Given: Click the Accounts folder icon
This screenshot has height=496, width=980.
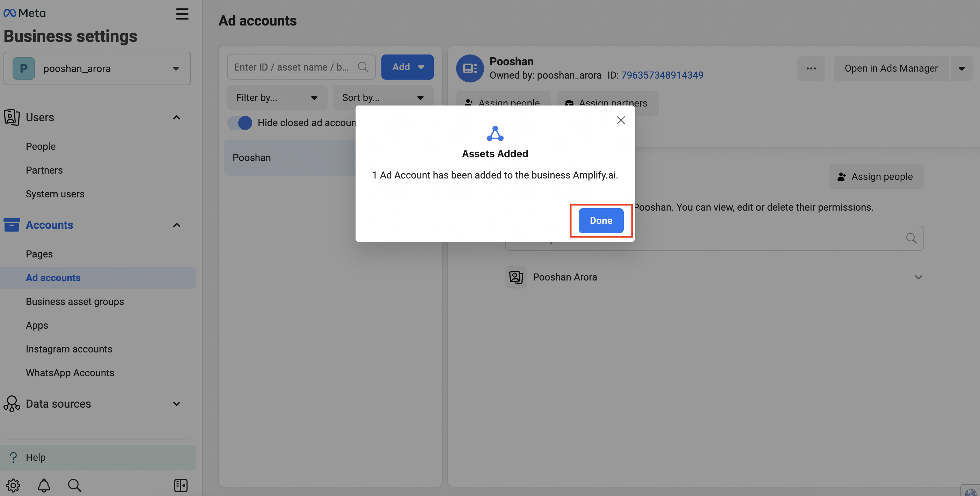Looking at the screenshot, I should pyautogui.click(x=12, y=225).
